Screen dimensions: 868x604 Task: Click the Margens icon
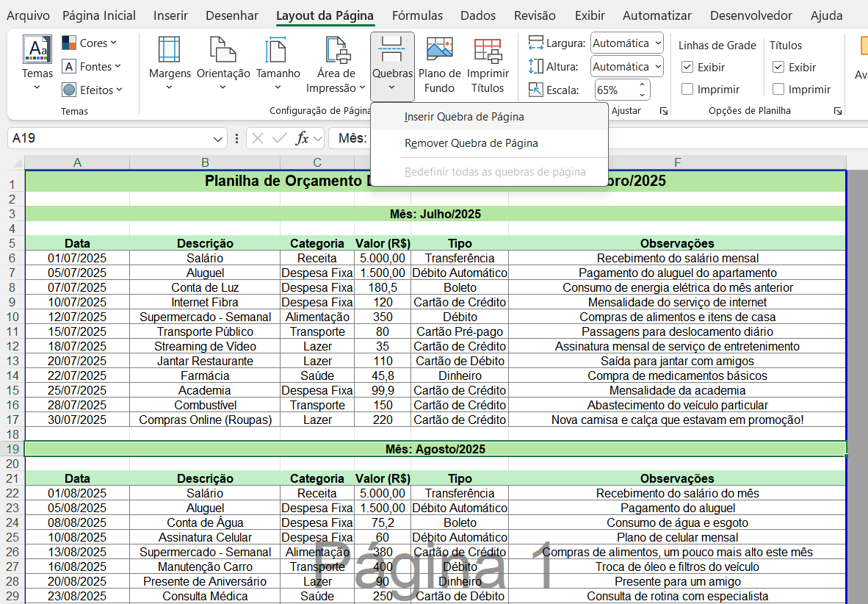click(169, 51)
